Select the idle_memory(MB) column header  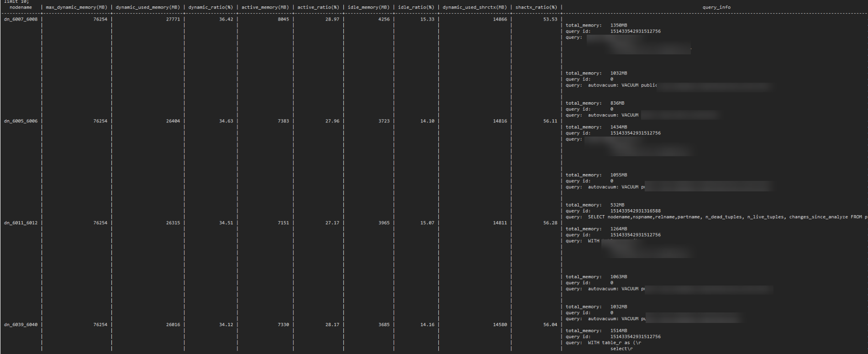[369, 7]
